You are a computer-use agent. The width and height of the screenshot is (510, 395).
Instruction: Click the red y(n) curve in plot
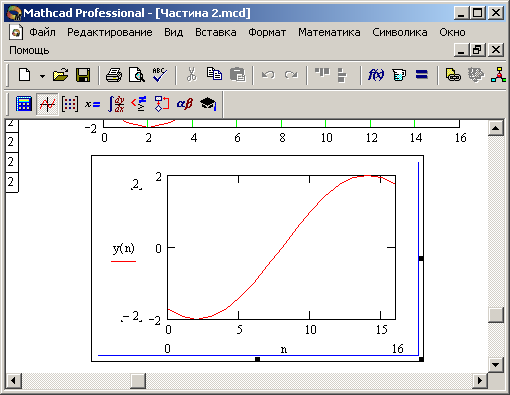coord(282,248)
